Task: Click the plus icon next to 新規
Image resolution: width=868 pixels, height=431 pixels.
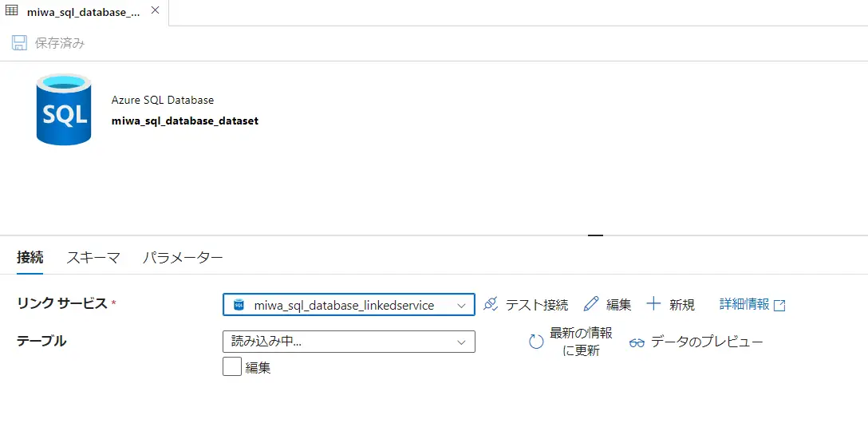Action: click(x=653, y=303)
